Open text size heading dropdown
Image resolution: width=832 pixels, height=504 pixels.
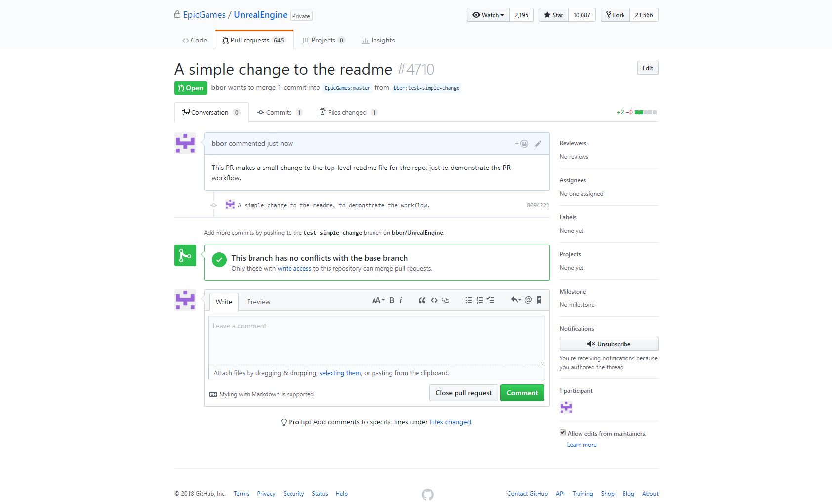(x=378, y=300)
